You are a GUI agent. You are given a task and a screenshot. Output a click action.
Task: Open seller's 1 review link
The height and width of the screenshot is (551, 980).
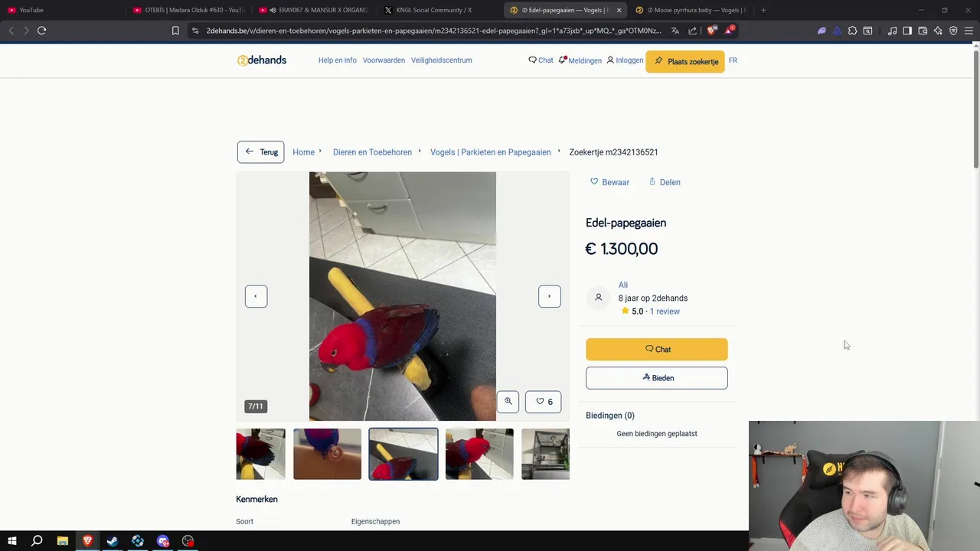click(665, 311)
